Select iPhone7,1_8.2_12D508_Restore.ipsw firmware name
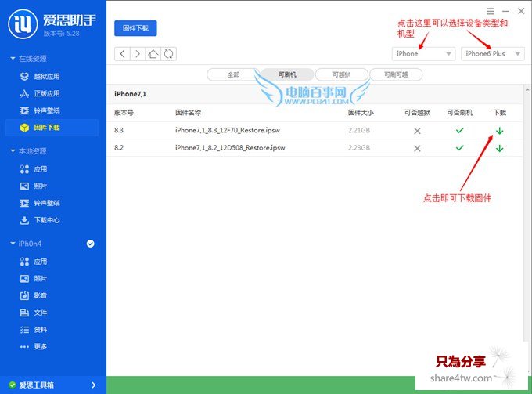532x394 pixels. [x=230, y=148]
